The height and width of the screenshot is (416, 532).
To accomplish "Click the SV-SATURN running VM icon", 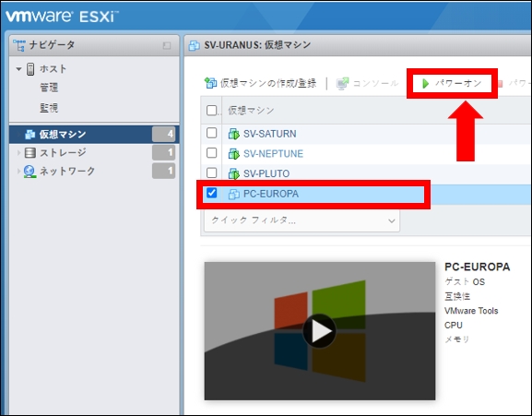I will pos(234,134).
